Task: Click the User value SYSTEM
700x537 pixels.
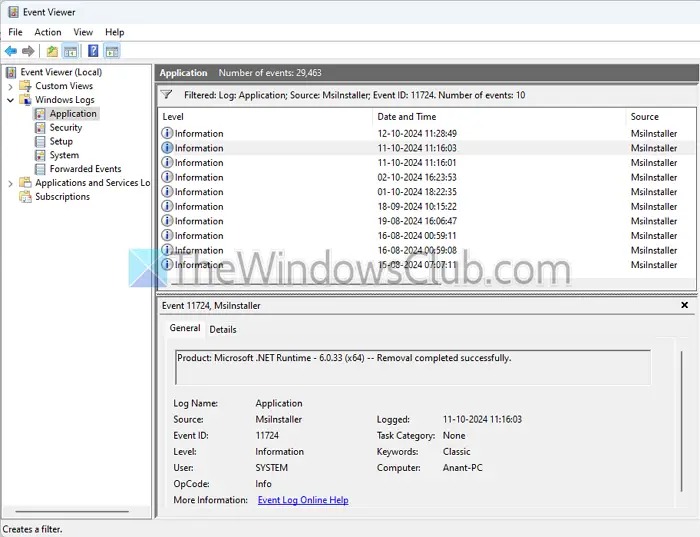Action: (x=271, y=468)
